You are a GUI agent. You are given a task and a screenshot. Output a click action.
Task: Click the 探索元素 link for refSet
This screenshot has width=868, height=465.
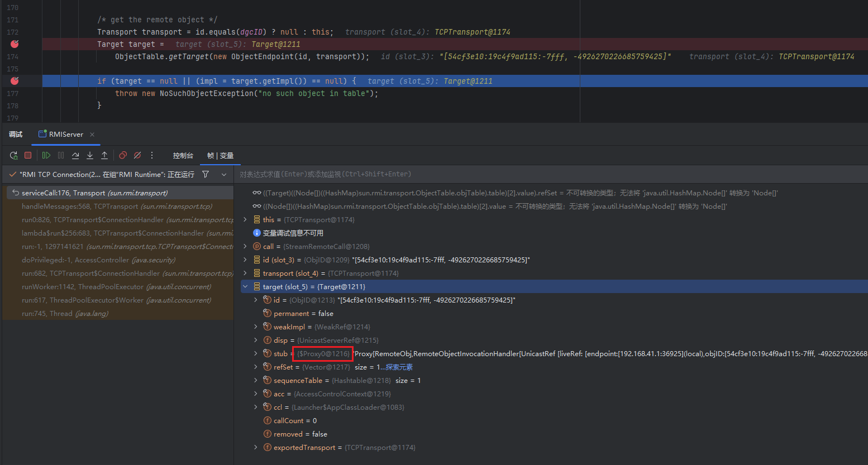click(399, 367)
